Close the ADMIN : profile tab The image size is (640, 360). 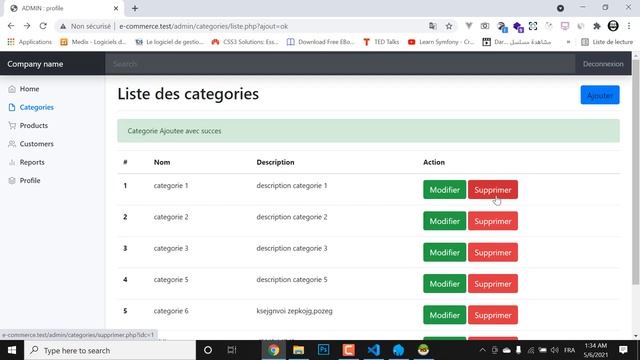click(x=116, y=8)
